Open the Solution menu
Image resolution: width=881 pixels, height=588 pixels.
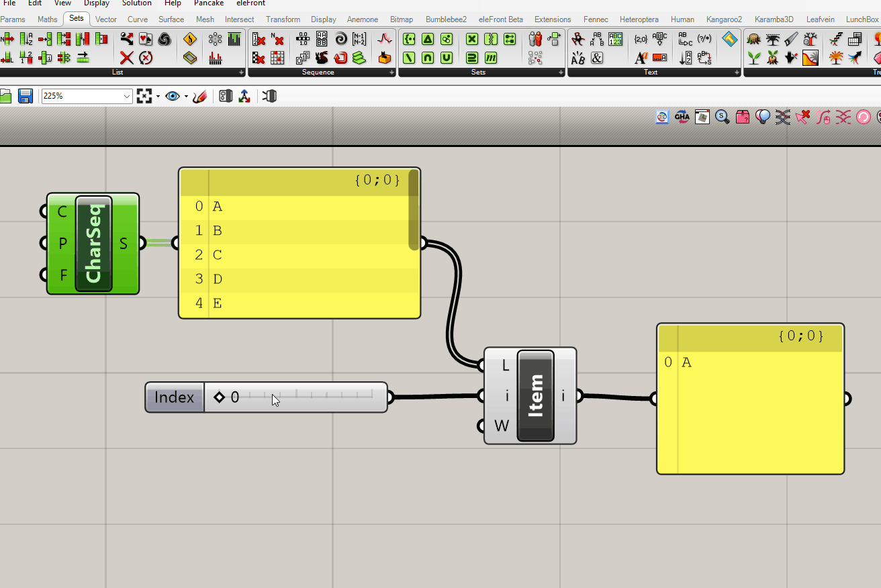pos(136,3)
